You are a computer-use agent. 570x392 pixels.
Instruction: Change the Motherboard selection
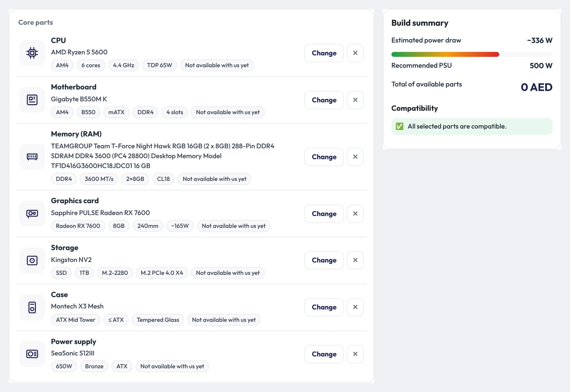[x=324, y=100]
